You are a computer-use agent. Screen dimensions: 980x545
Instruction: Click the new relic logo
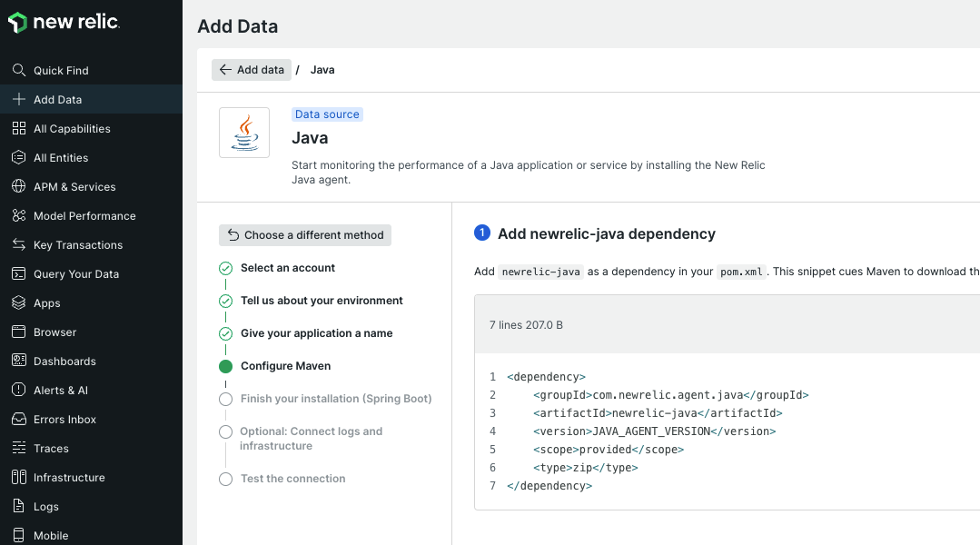tap(64, 23)
